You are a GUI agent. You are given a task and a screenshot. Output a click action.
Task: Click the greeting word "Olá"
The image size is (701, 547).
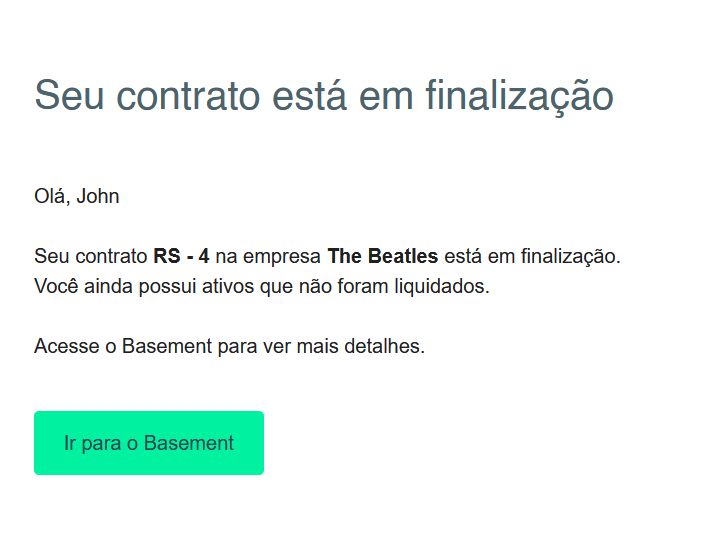coord(50,196)
